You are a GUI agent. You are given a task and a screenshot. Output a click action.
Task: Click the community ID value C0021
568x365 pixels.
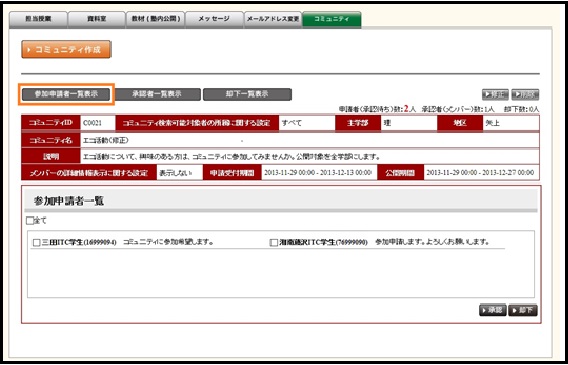click(92, 123)
